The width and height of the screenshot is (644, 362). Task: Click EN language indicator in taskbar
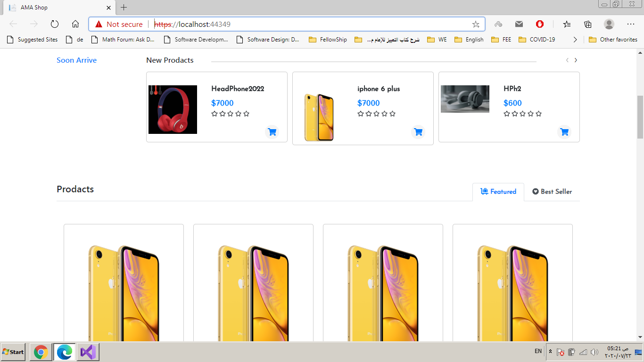538,351
